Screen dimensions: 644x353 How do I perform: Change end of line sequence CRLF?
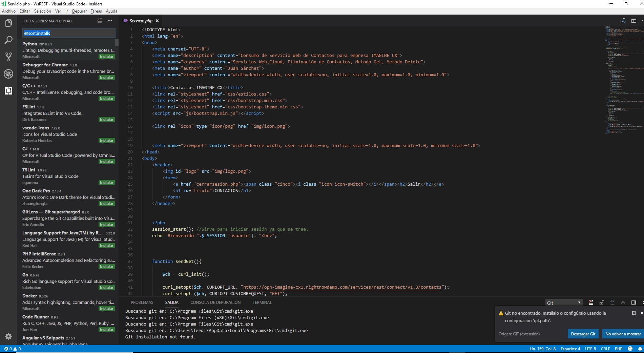[x=605, y=349]
